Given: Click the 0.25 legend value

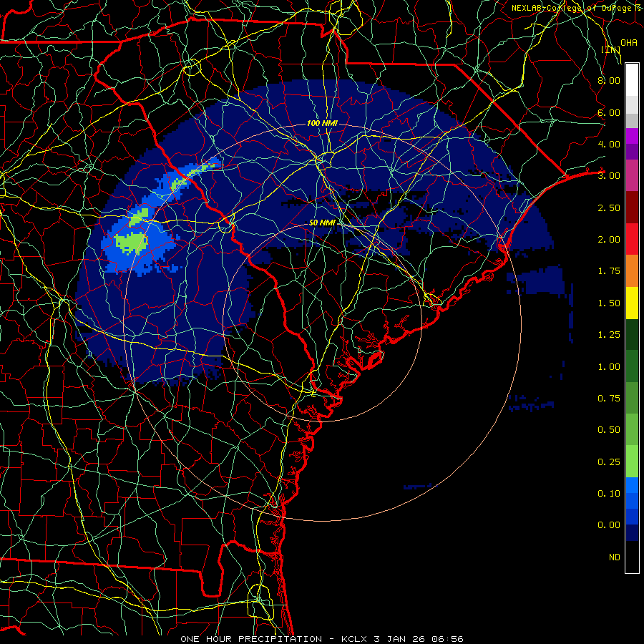Looking at the screenshot, I should pos(609,462).
